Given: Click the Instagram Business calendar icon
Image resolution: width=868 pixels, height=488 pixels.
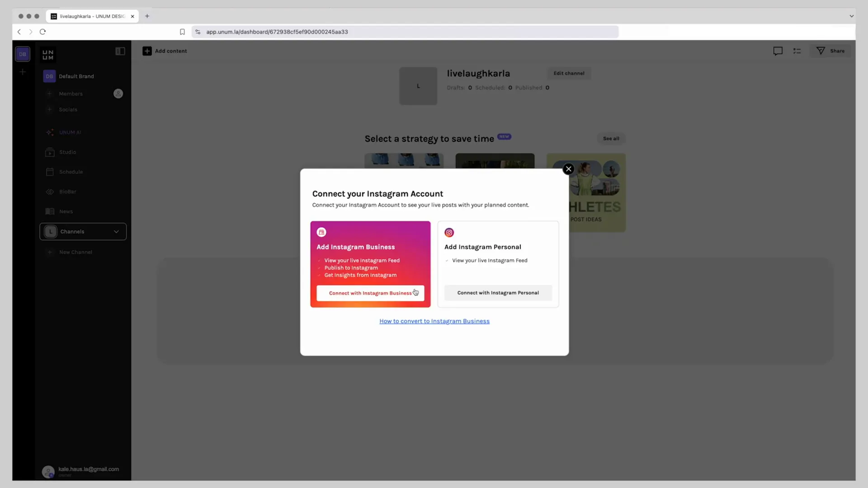Looking at the screenshot, I should click(321, 232).
